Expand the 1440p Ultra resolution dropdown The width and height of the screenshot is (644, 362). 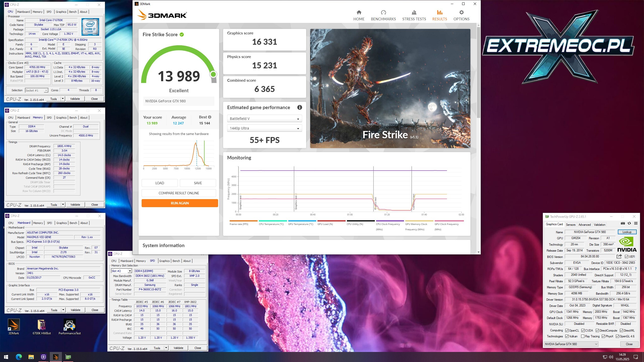pyautogui.click(x=264, y=128)
